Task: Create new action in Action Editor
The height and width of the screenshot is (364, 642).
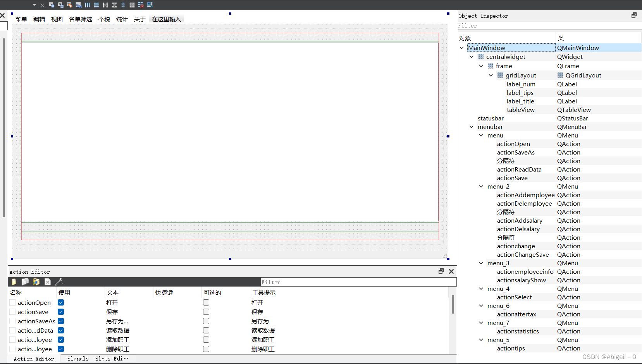Action: [14, 282]
